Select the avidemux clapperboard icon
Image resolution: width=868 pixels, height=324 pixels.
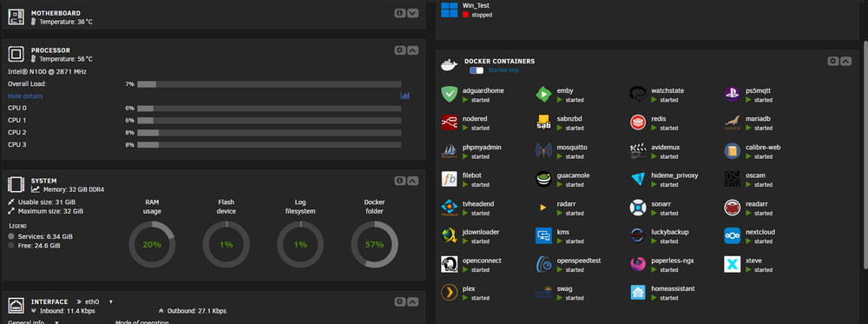pos(638,151)
